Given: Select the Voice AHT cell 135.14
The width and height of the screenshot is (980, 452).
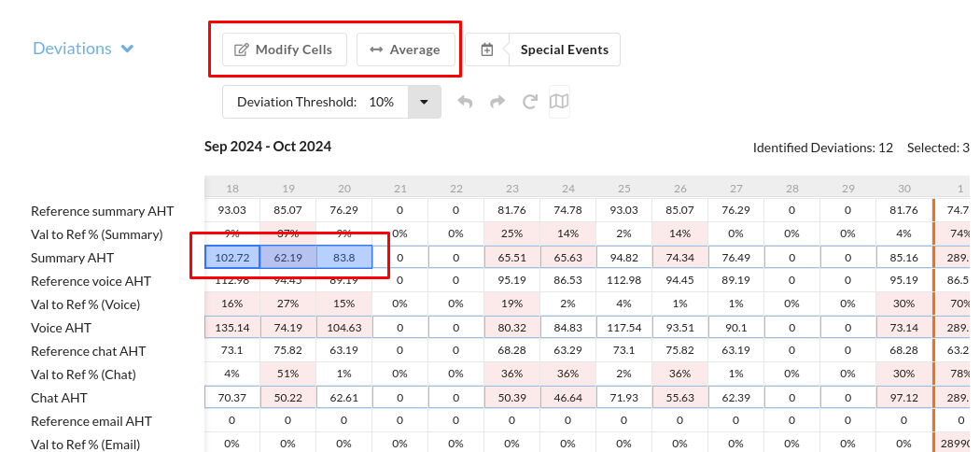Looking at the screenshot, I should click(x=232, y=328).
